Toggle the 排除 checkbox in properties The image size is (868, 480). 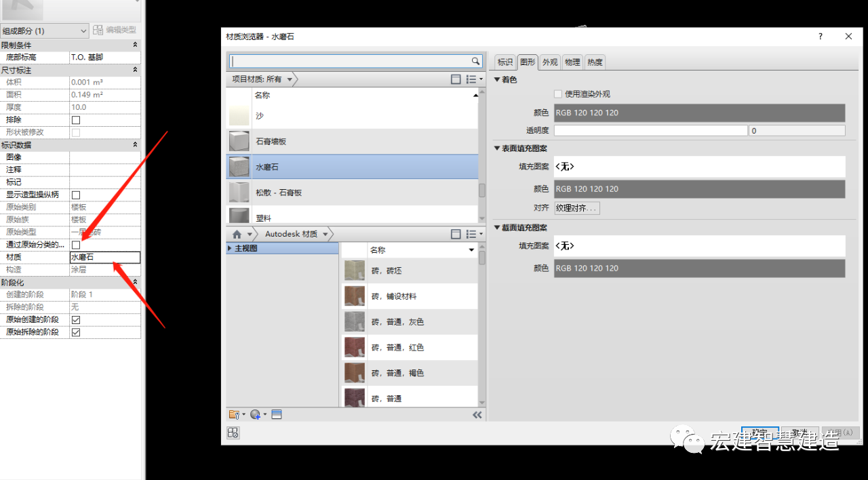(76, 120)
